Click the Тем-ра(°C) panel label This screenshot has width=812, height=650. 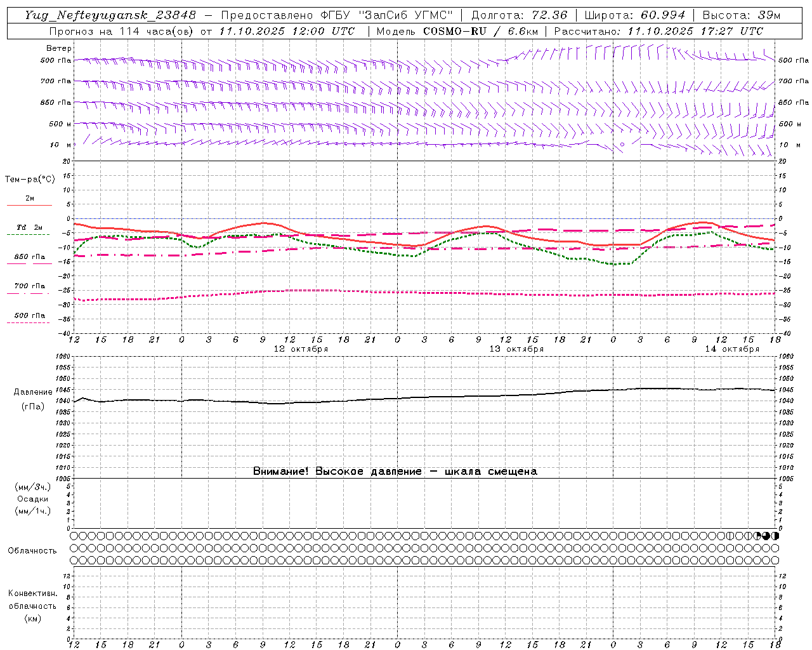pyautogui.click(x=30, y=180)
